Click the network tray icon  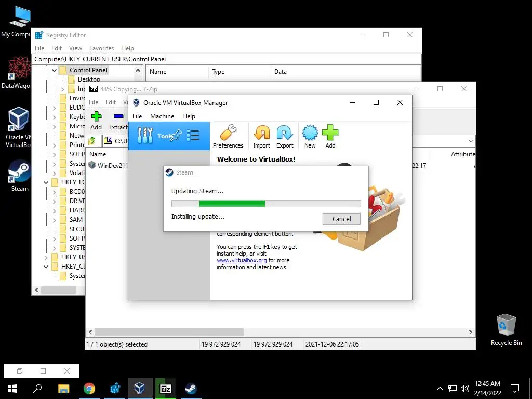[453, 389]
